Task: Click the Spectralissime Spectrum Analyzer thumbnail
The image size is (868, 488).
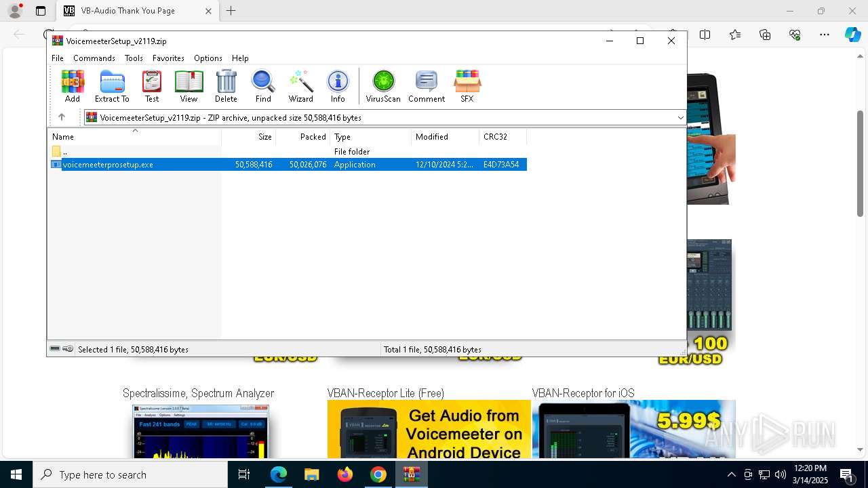Action: pos(200,431)
